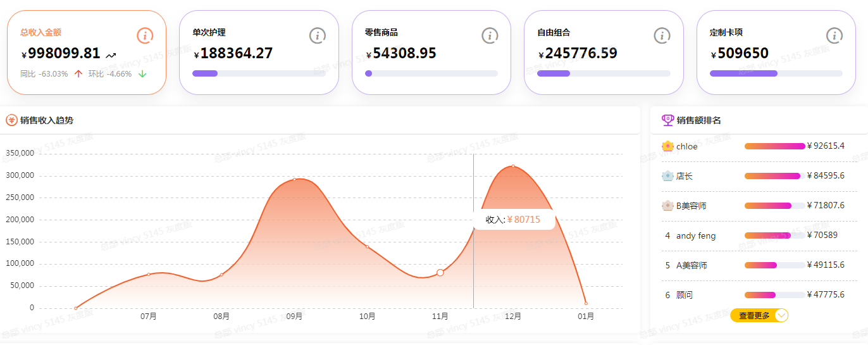Viewport: 868px width, 345px height.
Task: Click andy feng's sales ranking bar
Action: 775,235
